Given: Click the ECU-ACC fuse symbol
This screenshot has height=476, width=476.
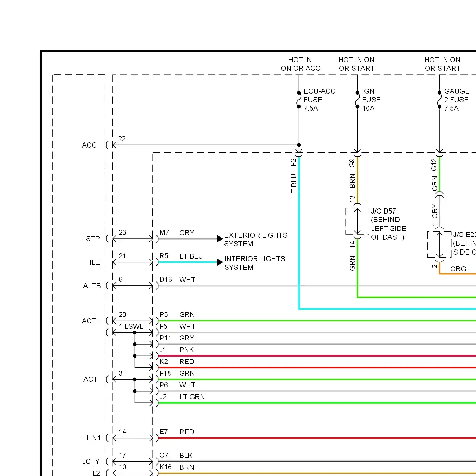Looking at the screenshot, I should (x=299, y=100).
